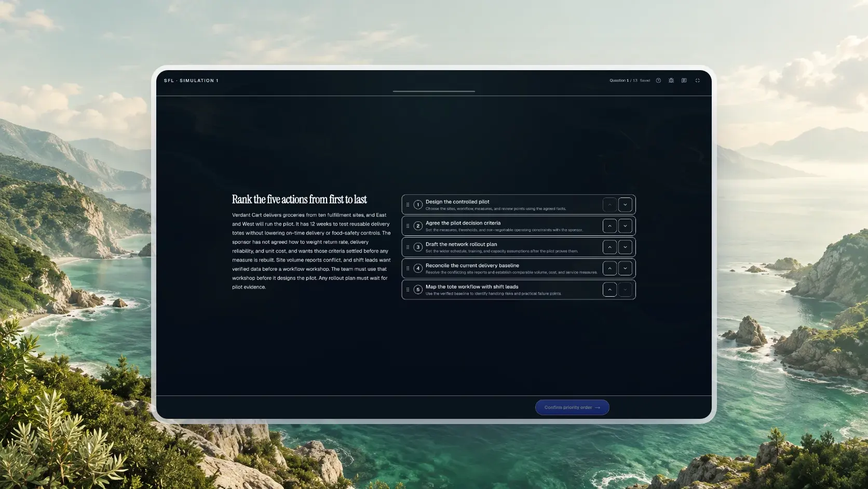Exit fullscreen with the collapse icon
868x489 pixels.
[x=698, y=81]
